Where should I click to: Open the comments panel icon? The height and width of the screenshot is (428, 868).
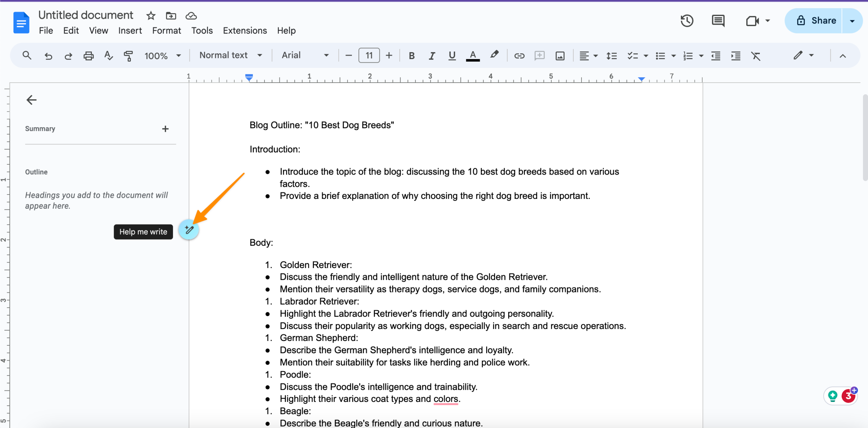pyautogui.click(x=718, y=21)
